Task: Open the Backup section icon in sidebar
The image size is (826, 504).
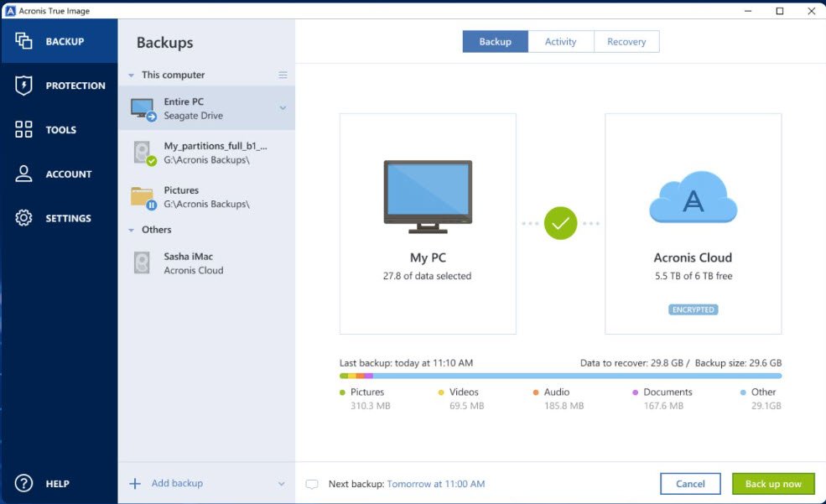Action: 23,41
